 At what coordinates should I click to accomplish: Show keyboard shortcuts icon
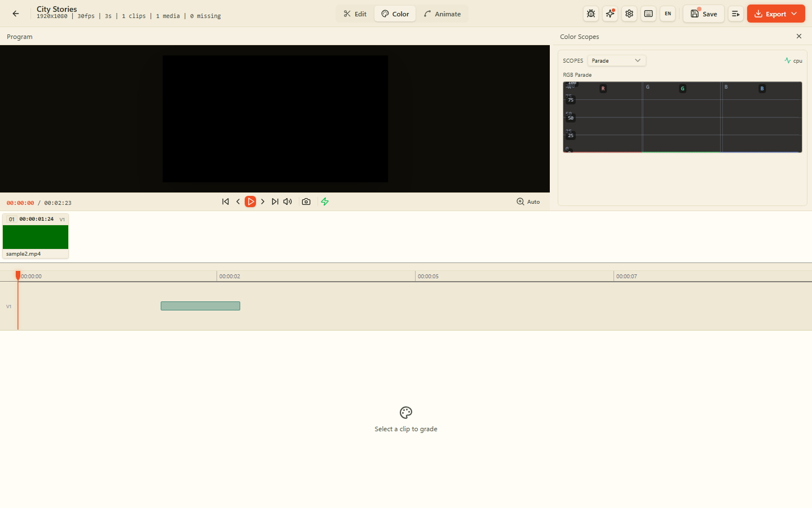click(x=648, y=14)
